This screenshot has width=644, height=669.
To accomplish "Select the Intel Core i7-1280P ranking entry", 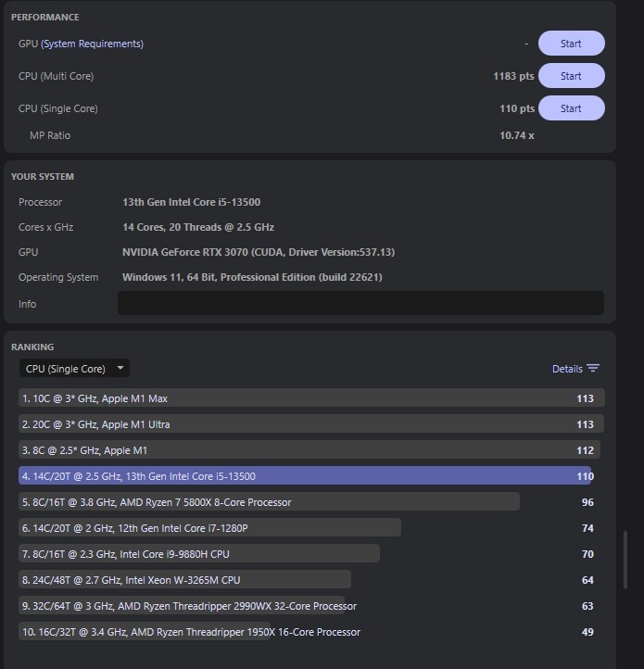I will coord(210,528).
